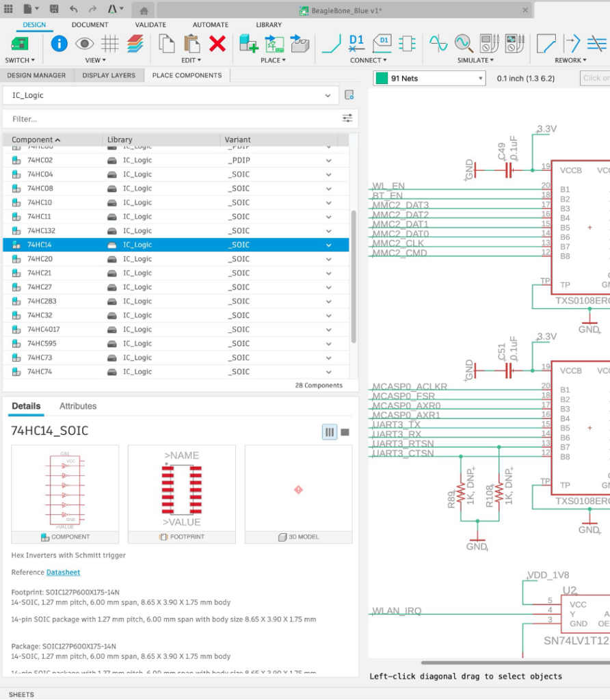Switch to the VALIDATE ribbon tab
The width and height of the screenshot is (610, 700).
(150, 25)
